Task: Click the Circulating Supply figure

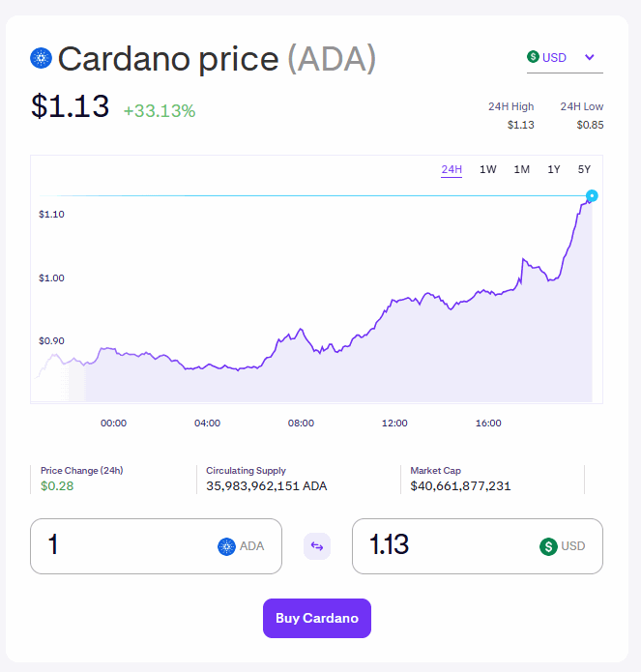Action: click(267, 485)
